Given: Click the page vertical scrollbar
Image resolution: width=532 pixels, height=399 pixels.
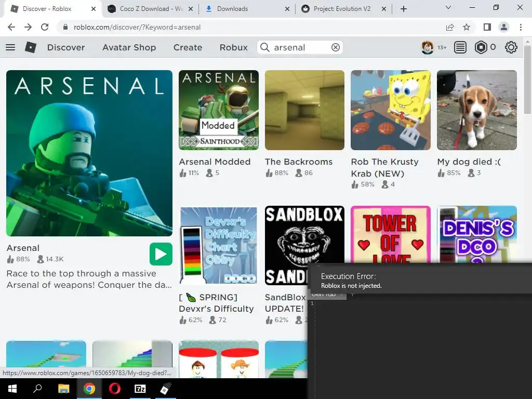Looking at the screenshot, I should point(527,79).
